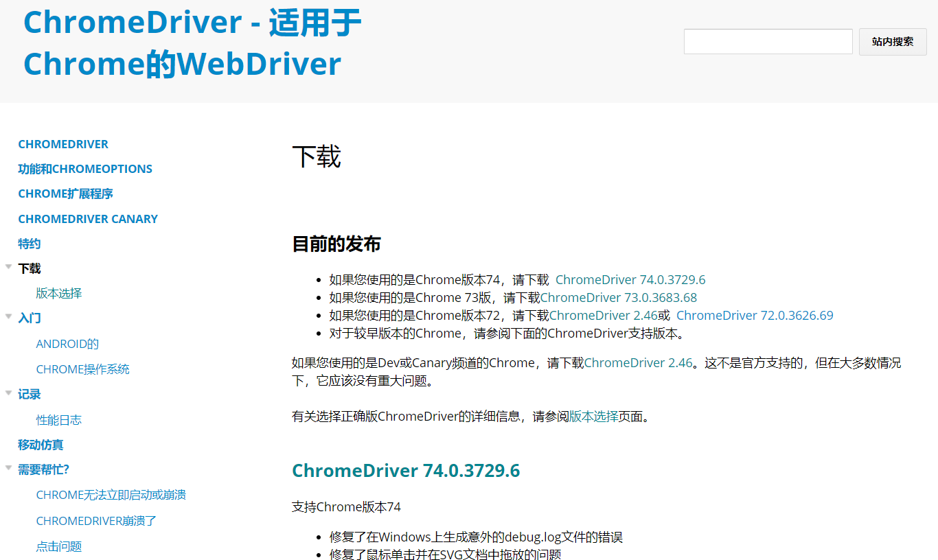Screen dimensions: 938x560
Task: Open the ANDROID的 sidebar subpage
Action: [67, 344]
